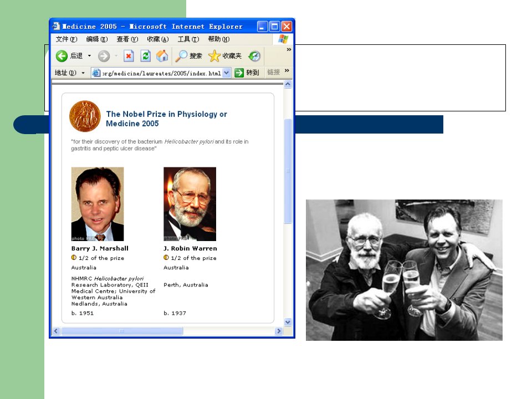Open the 文件(F) menu
Image resolution: width=532 pixels, height=399 pixels.
pos(66,39)
